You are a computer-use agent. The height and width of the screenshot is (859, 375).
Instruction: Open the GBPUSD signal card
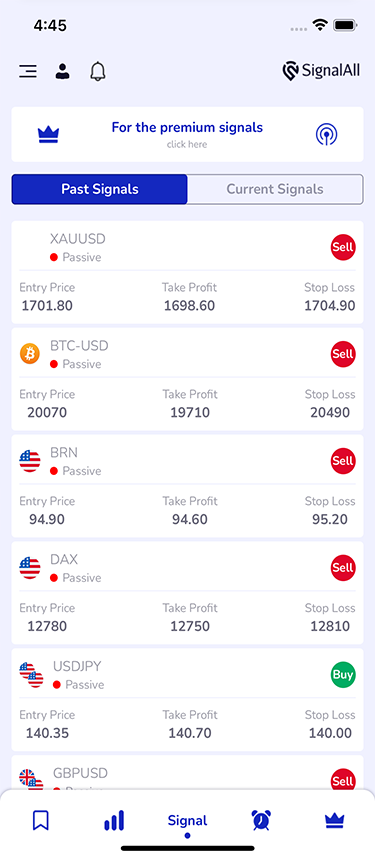(x=187, y=773)
